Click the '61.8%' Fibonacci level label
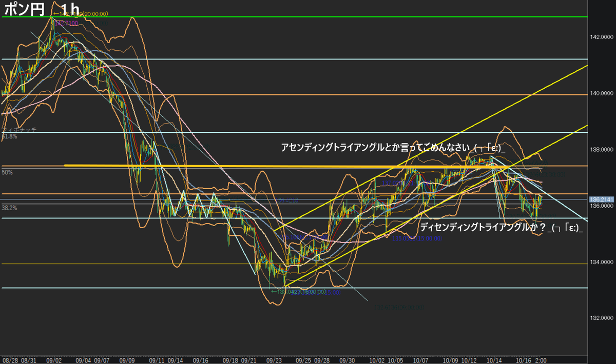The height and width of the screenshot is (364, 616). (x=10, y=137)
